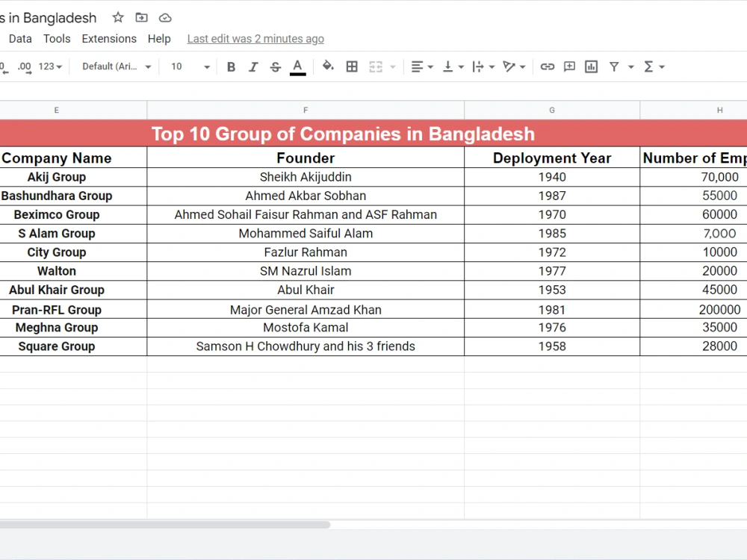
Task: Select cell Ahmed Akbar Sobhan
Action: pos(306,196)
